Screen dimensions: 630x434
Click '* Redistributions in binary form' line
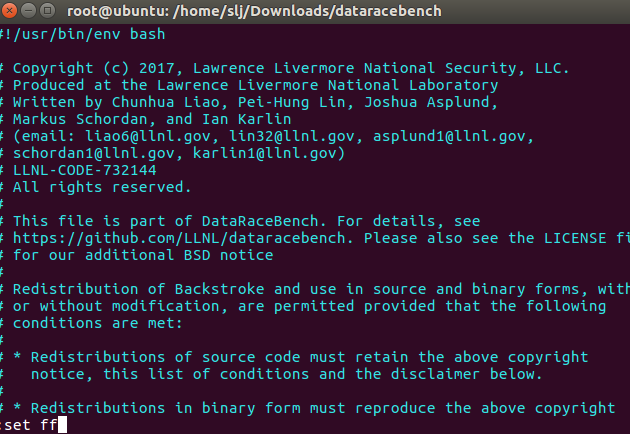click(308, 408)
